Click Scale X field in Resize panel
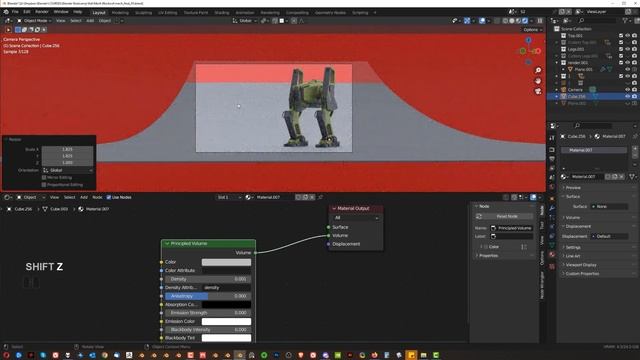640x360 pixels. pos(67,149)
